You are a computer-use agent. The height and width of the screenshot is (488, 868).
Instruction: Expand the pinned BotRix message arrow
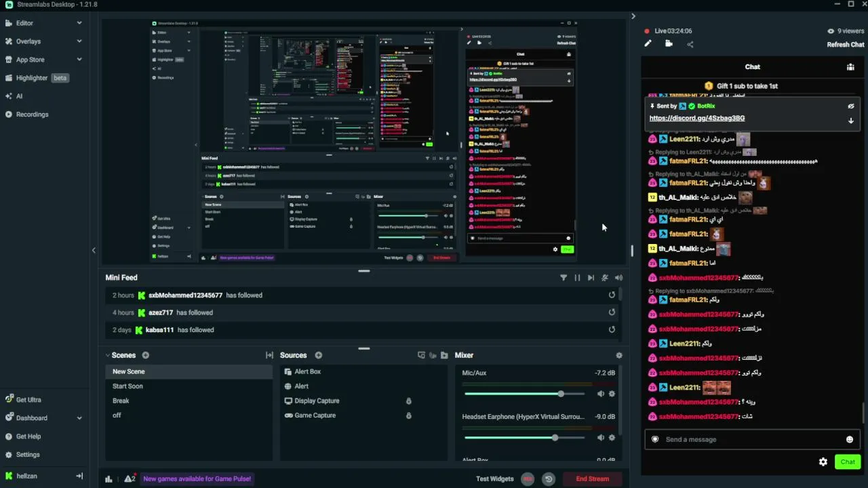850,121
